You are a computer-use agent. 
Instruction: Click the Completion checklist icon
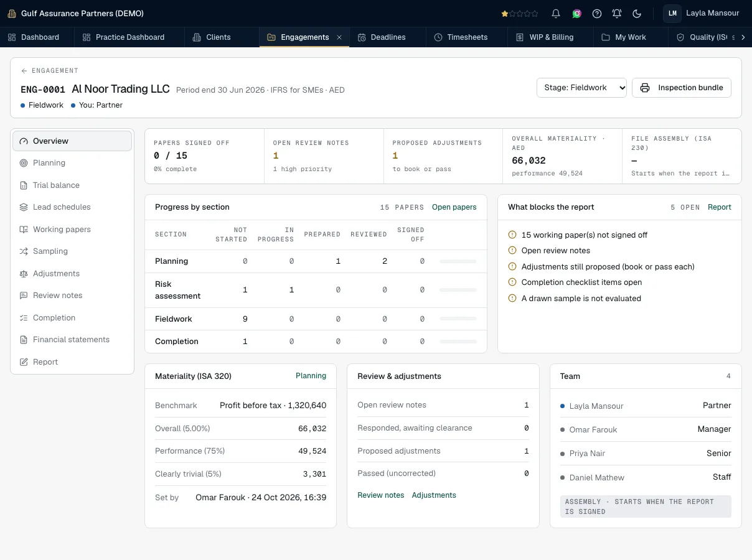point(24,318)
